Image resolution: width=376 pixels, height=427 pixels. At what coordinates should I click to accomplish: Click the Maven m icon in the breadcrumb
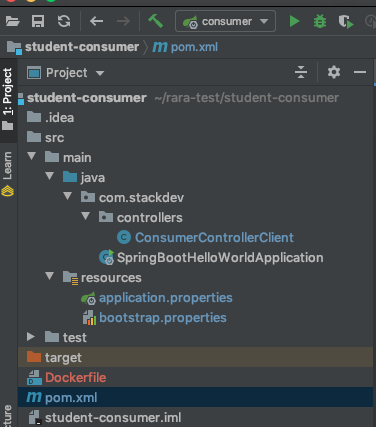tap(160, 47)
